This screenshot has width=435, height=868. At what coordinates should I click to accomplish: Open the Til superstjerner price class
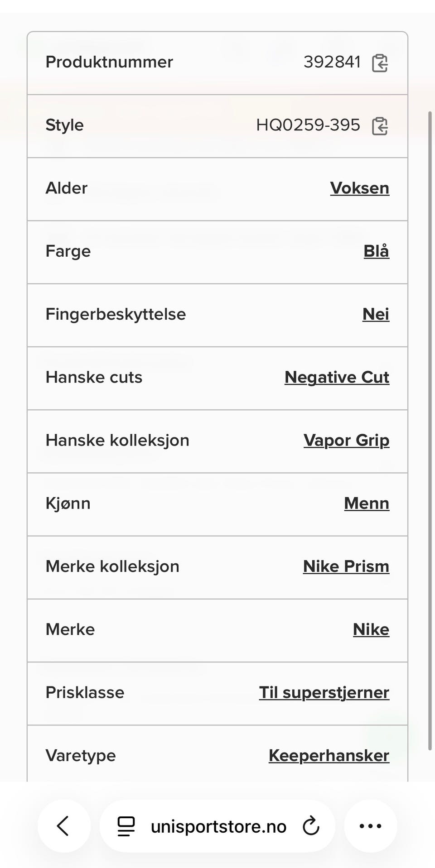click(324, 692)
